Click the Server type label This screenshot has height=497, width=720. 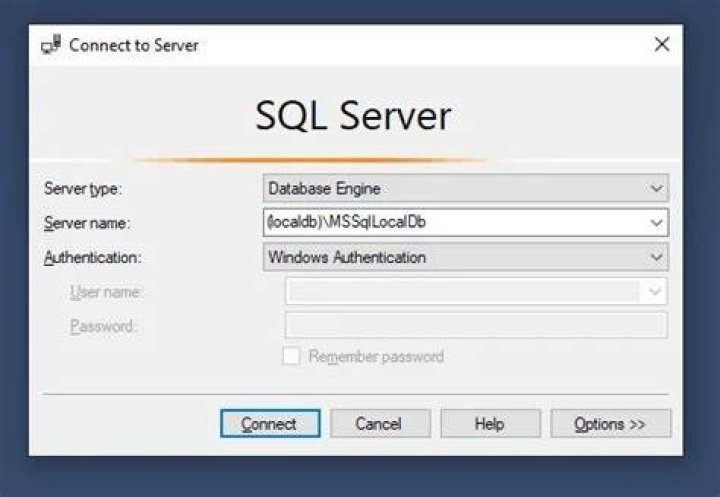(x=83, y=189)
